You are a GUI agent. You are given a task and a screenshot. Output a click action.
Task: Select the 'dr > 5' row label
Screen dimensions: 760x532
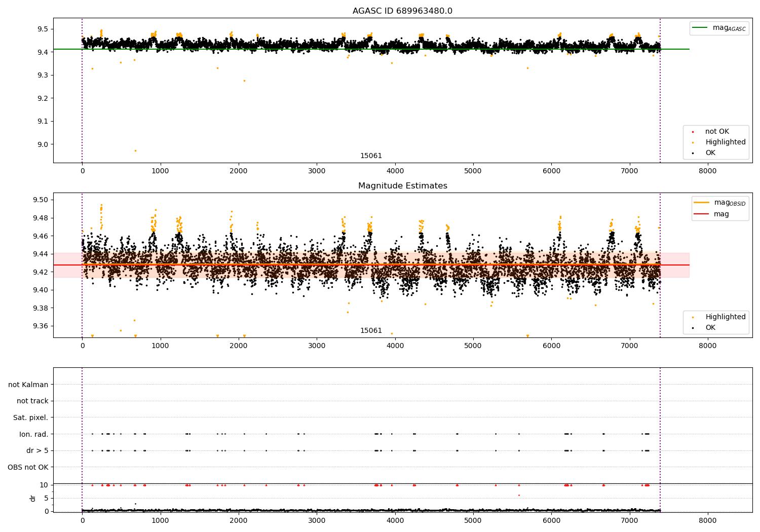click(37, 450)
